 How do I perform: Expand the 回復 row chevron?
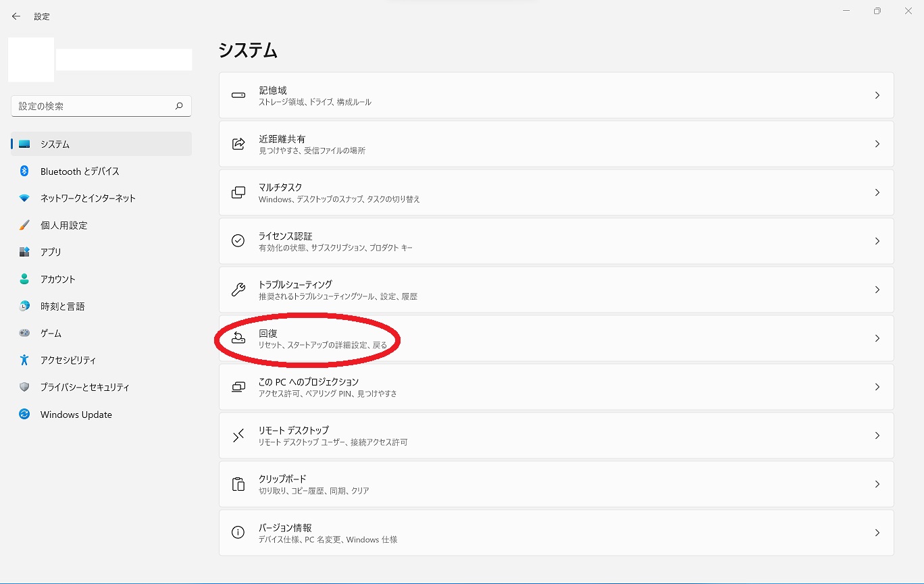point(877,338)
